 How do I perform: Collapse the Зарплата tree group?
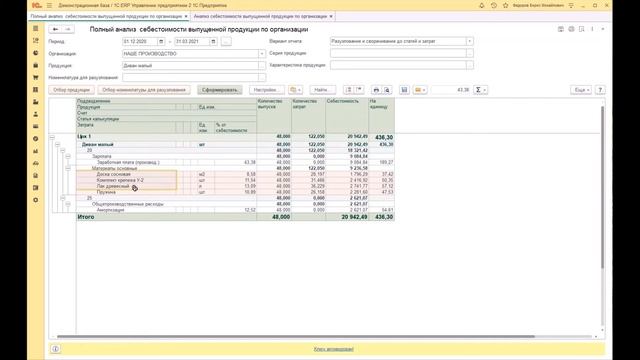[68, 156]
